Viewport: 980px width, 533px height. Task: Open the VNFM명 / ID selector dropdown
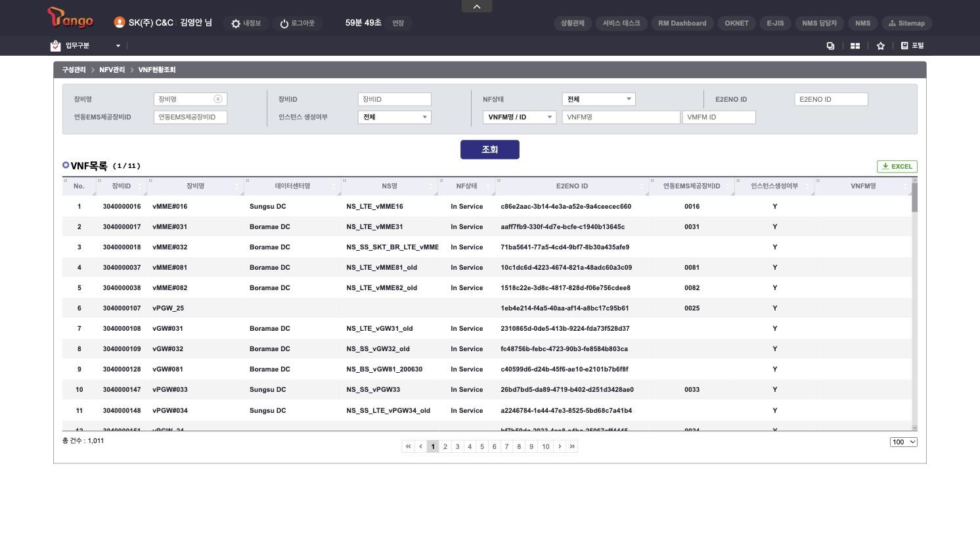519,117
